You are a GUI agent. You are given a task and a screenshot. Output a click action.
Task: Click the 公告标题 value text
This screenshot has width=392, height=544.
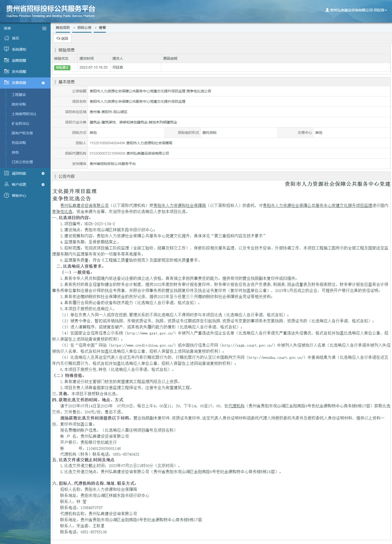(150, 91)
